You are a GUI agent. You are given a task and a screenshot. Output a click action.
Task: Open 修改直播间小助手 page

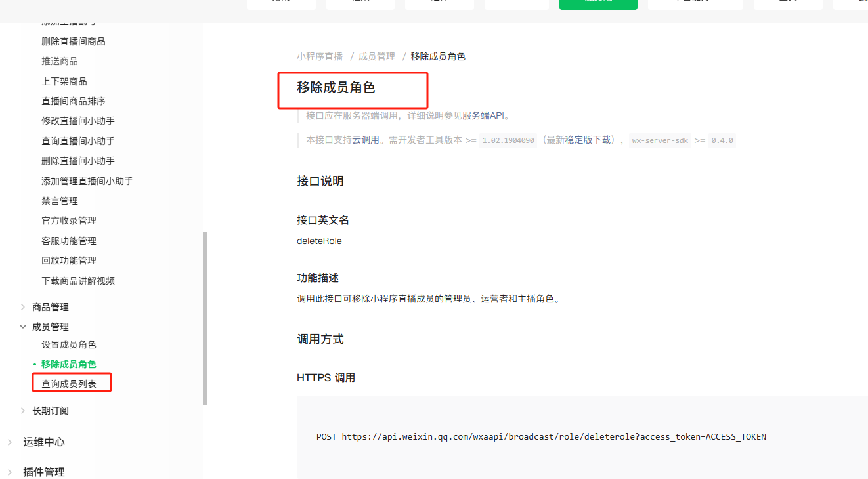coord(78,121)
